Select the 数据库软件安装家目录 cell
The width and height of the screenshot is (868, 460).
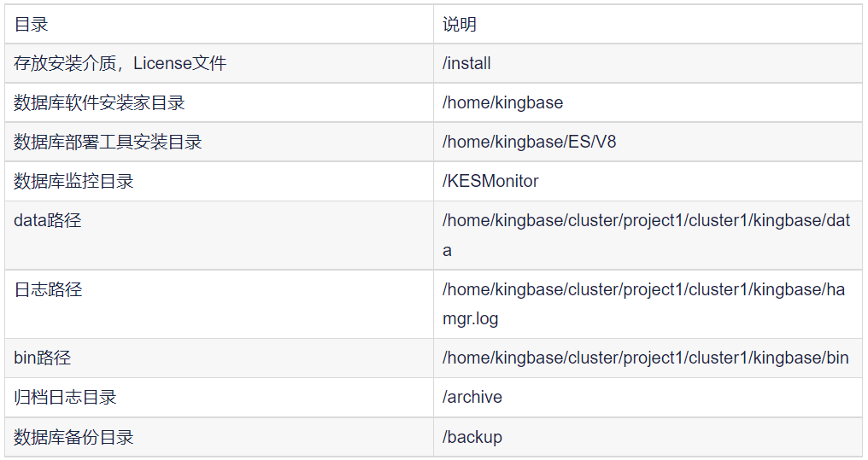pyautogui.click(x=99, y=103)
